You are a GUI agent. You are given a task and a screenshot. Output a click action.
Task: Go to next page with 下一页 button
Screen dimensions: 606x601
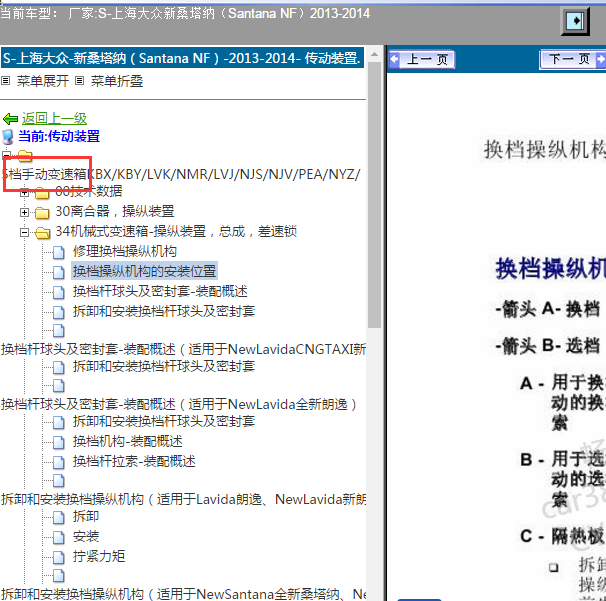point(572,60)
